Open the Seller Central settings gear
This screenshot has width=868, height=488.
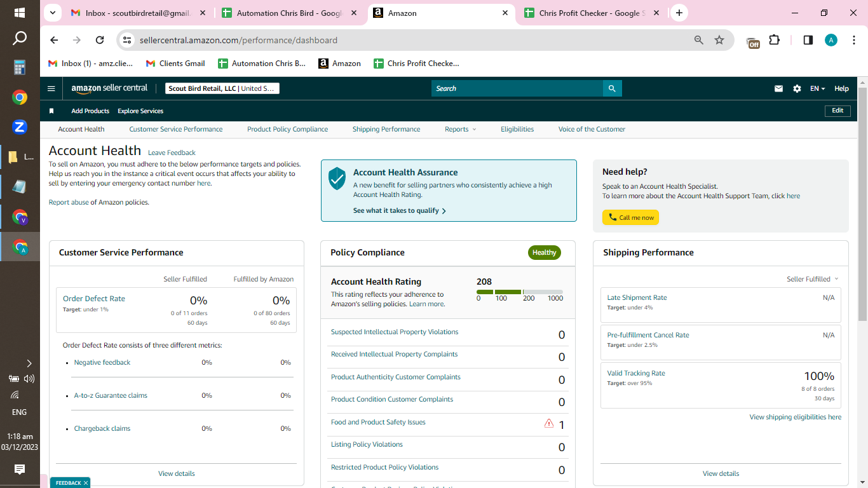coord(797,89)
